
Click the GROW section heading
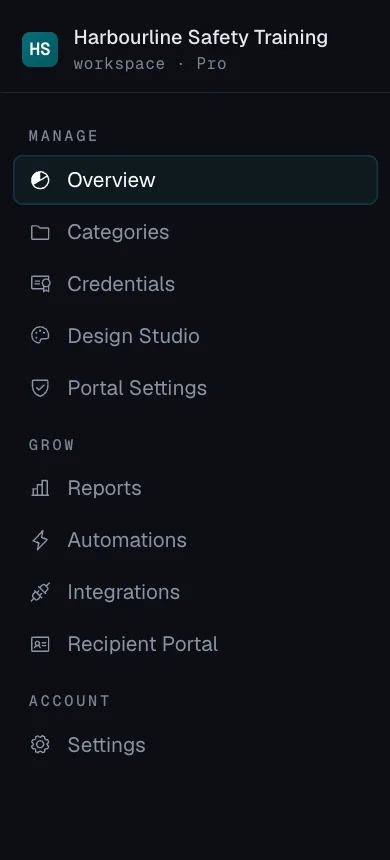coord(52,445)
